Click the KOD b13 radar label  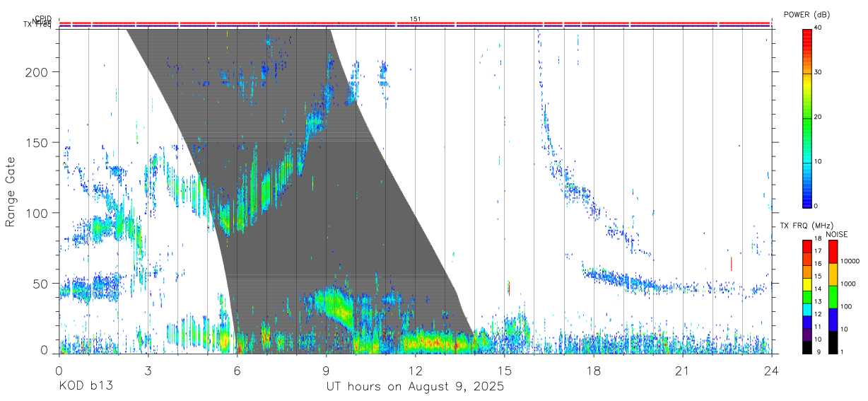tap(85, 387)
